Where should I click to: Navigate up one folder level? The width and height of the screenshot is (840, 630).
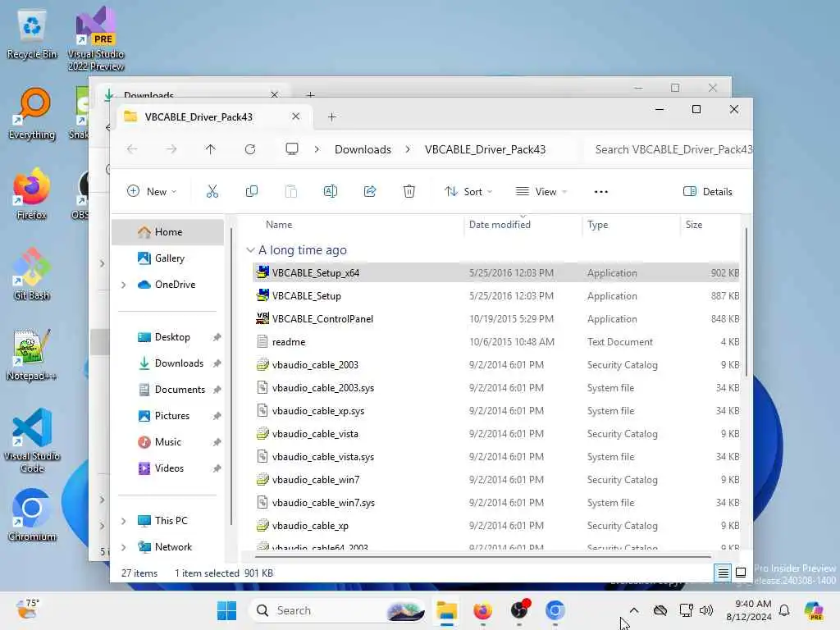(211, 149)
